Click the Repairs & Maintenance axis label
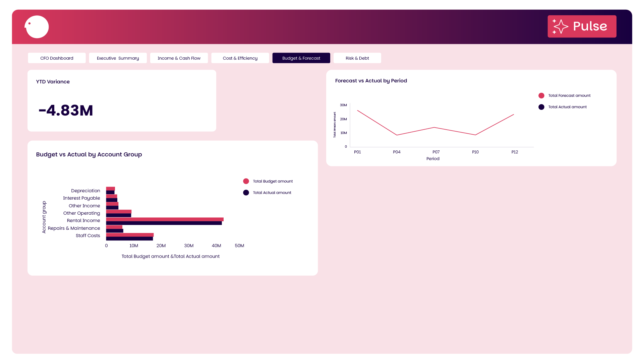Image resolution: width=644 pixels, height=362 pixels. click(x=74, y=228)
